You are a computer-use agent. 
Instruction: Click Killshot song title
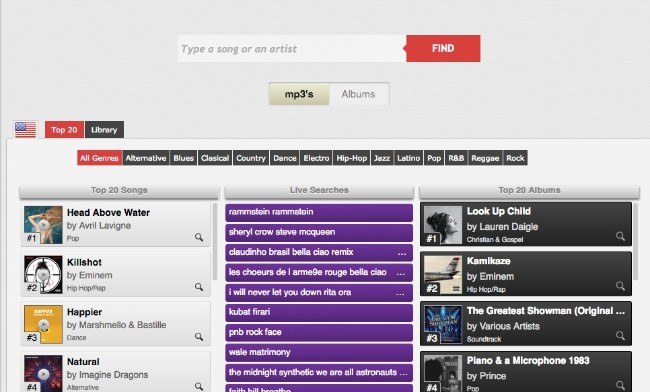[x=84, y=262]
